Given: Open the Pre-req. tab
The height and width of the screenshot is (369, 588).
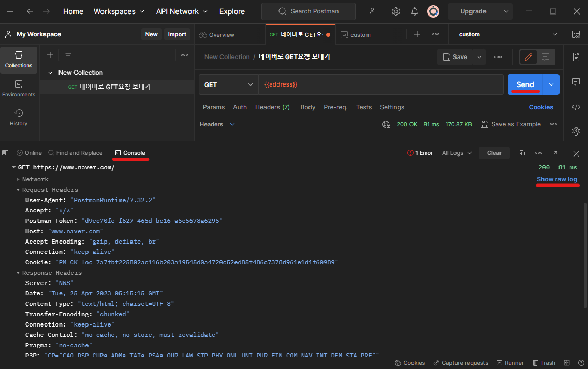Looking at the screenshot, I should (x=335, y=107).
